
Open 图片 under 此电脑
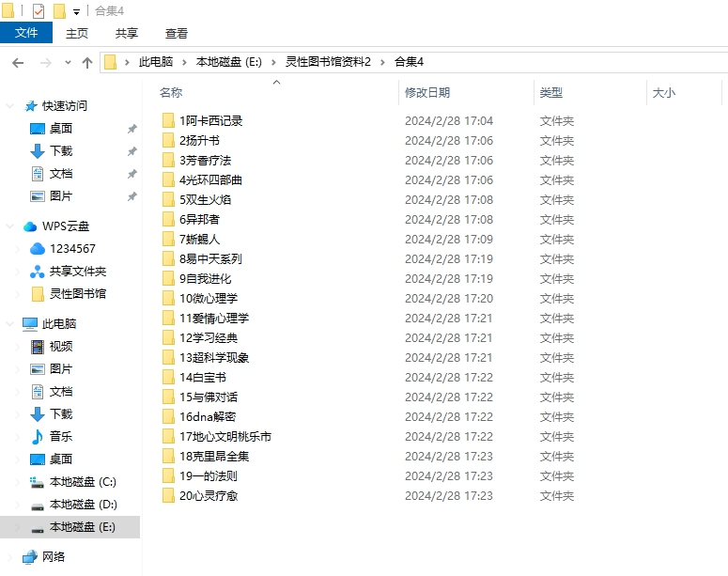pos(61,369)
